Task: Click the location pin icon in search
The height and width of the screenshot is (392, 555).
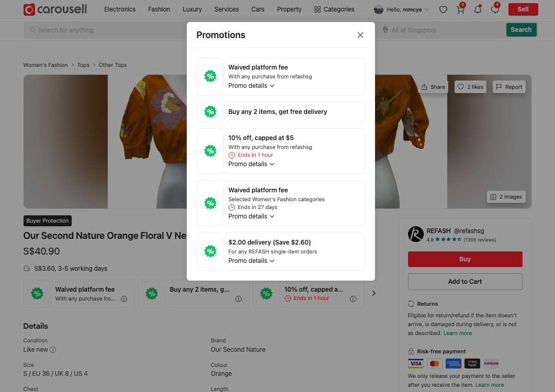Action: [386, 30]
